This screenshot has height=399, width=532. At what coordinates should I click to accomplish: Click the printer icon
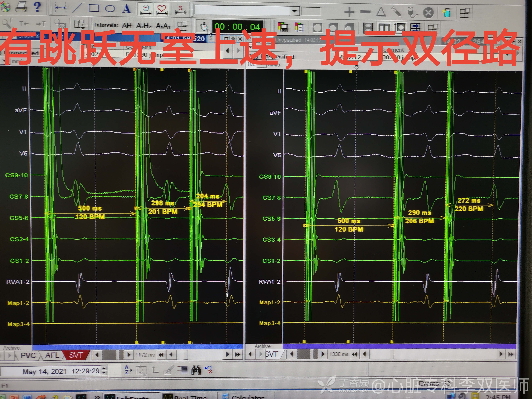click(21, 7)
